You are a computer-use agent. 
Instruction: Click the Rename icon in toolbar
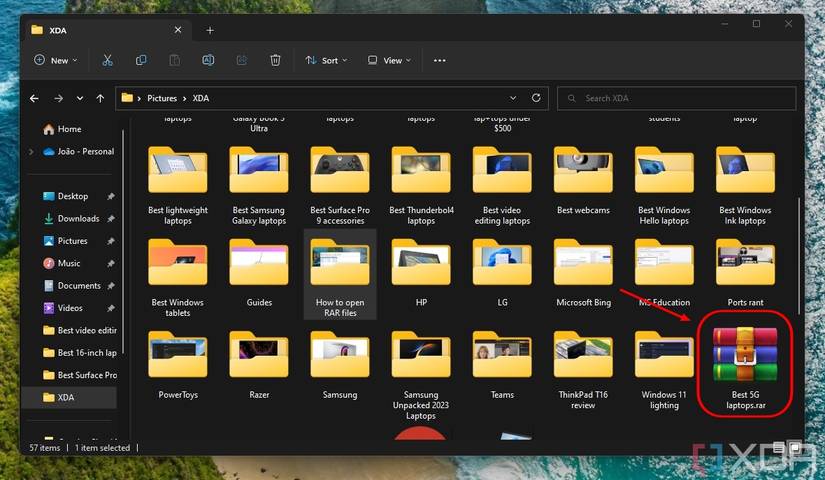click(208, 60)
